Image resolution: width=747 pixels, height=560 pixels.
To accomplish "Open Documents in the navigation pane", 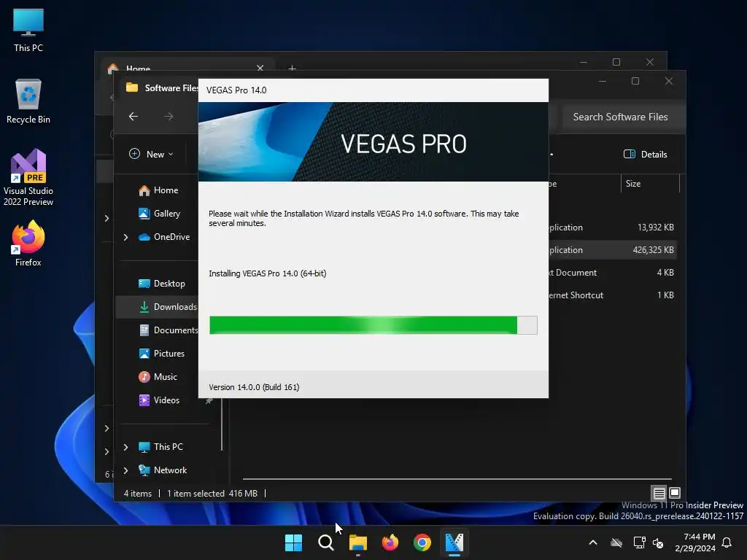I will pos(169,330).
